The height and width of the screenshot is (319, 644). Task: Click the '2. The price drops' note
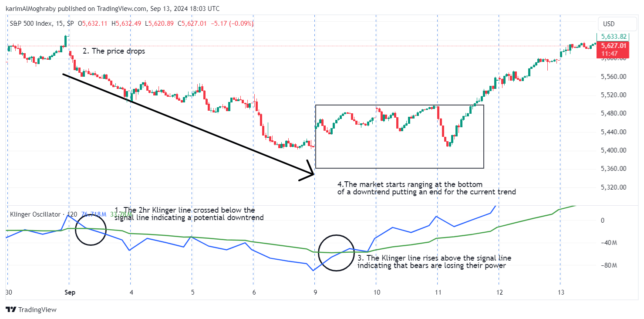(x=114, y=51)
